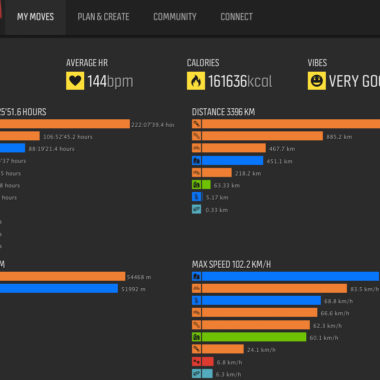
Task: Click the smiley face Vibes icon
Action: [x=317, y=81]
